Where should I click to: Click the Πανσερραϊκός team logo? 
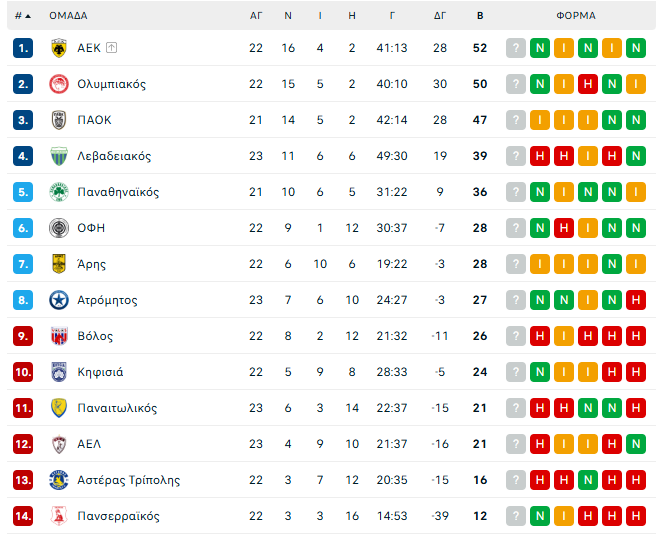(58, 516)
